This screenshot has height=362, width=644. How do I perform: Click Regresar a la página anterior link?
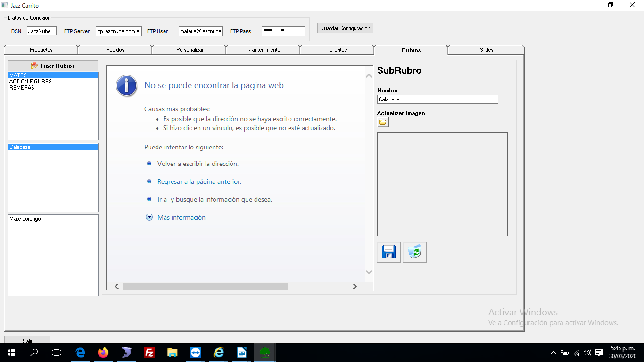pos(199,181)
